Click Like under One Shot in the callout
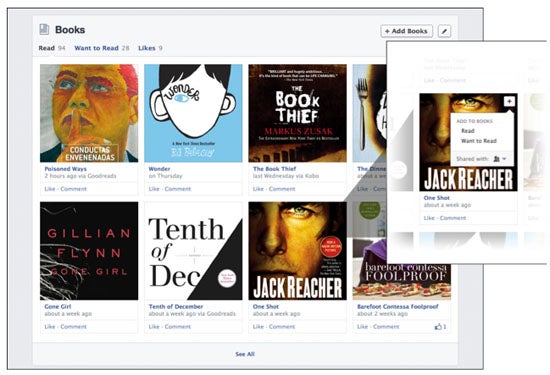This screenshot has width=550, height=375. [429, 218]
